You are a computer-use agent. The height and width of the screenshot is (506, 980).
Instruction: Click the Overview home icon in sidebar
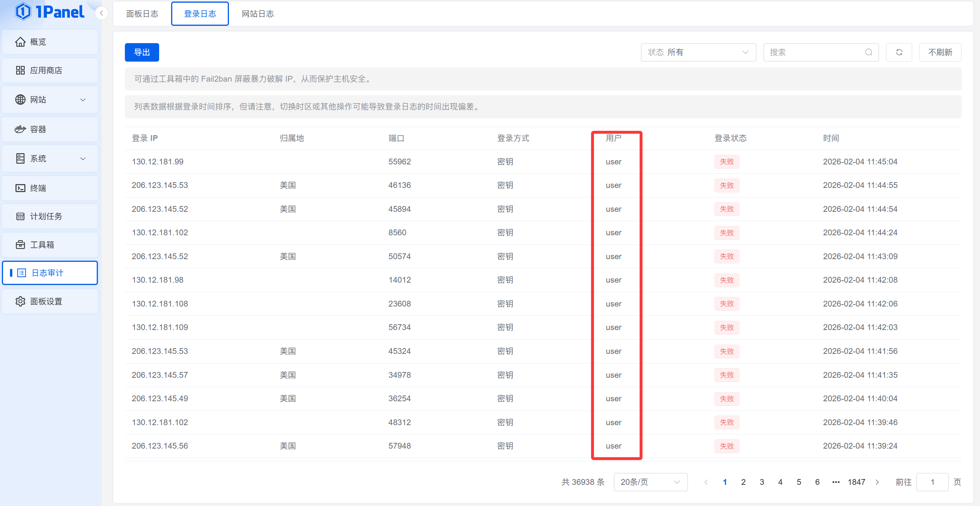click(20, 42)
